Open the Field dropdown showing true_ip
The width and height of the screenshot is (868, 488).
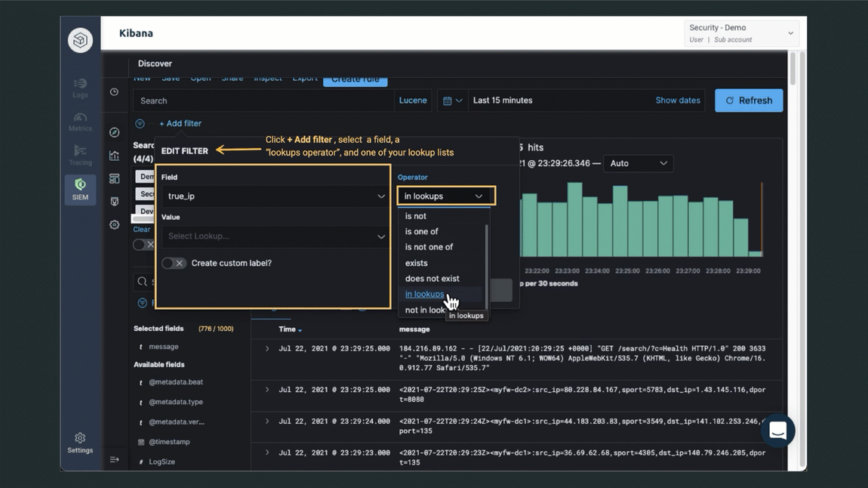(x=275, y=196)
